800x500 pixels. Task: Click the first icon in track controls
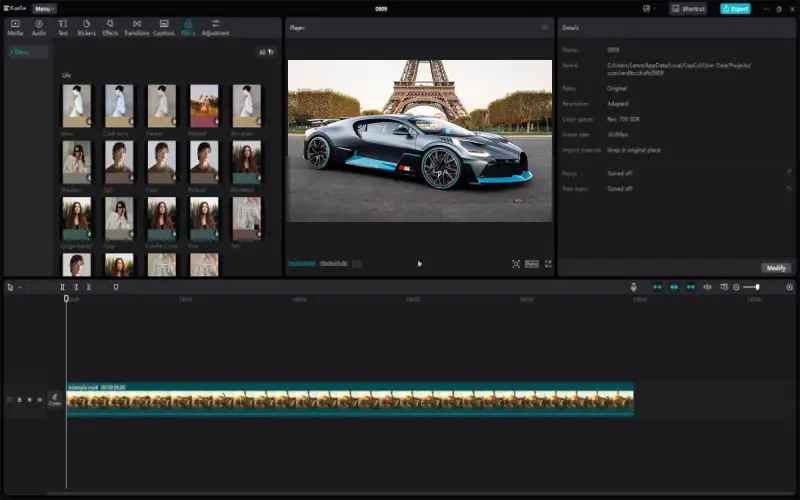(x=9, y=399)
